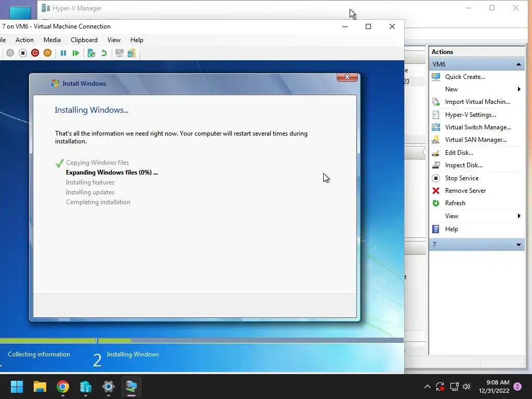
Task: Create a checkpoint using toolbar icon
Action: [x=91, y=53]
